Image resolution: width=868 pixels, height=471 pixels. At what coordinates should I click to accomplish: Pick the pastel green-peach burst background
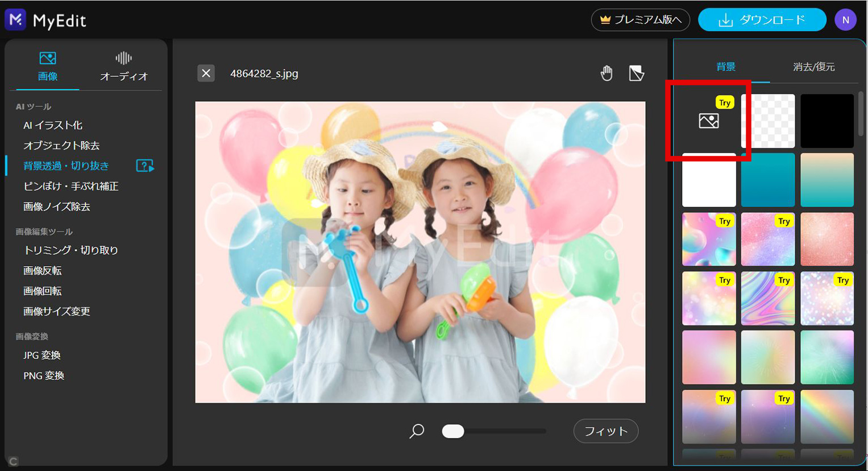pyautogui.click(x=768, y=357)
